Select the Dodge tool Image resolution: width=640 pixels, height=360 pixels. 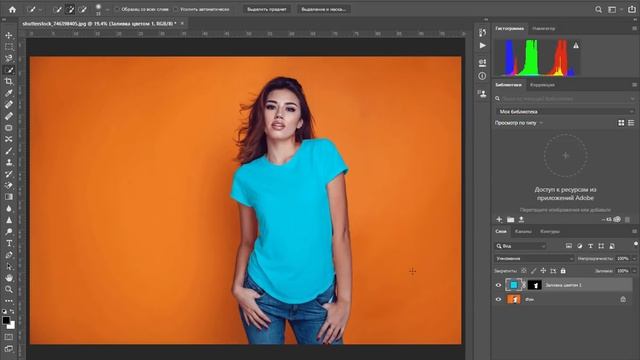coord(9,232)
